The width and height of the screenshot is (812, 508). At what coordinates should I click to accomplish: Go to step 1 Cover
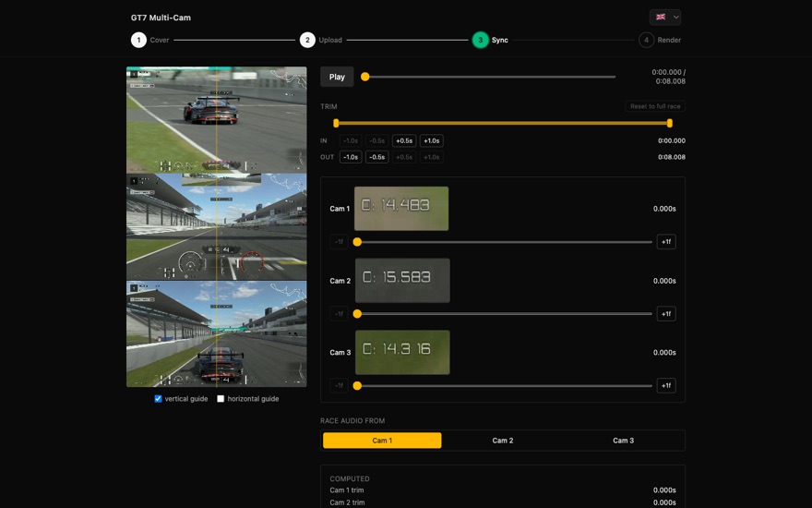pyautogui.click(x=149, y=40)
